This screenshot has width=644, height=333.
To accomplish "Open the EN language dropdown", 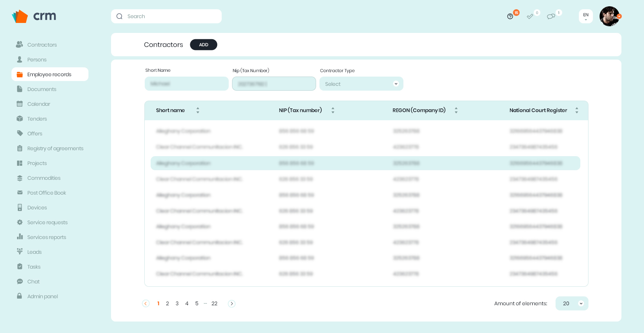I will point(586,16).
